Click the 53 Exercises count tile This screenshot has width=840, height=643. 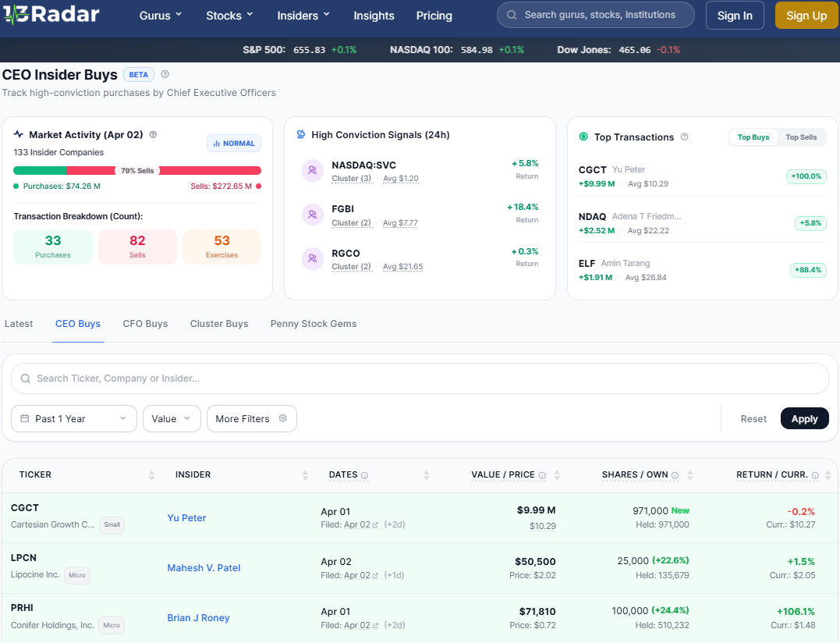[222, 247]
